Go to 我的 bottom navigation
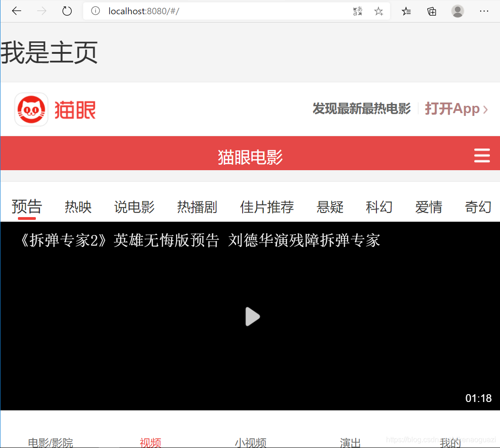This screenshot has width=500, height=448. coord(450,442)
